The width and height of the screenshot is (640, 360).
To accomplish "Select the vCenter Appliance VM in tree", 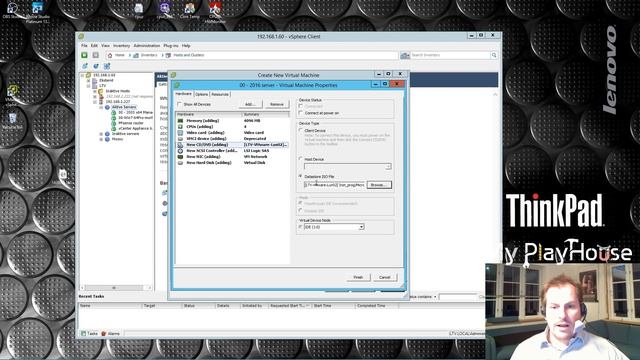I will (x=132, y=128).
